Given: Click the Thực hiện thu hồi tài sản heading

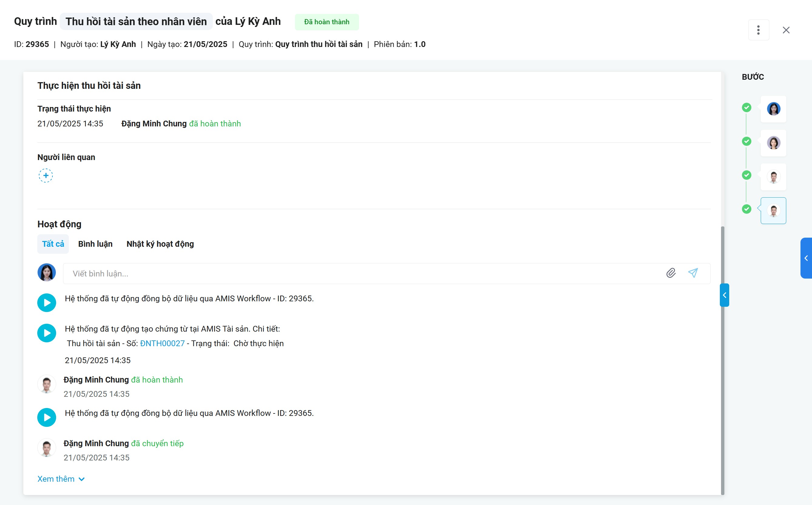Looking at the screenshot, I should [89, 86].
